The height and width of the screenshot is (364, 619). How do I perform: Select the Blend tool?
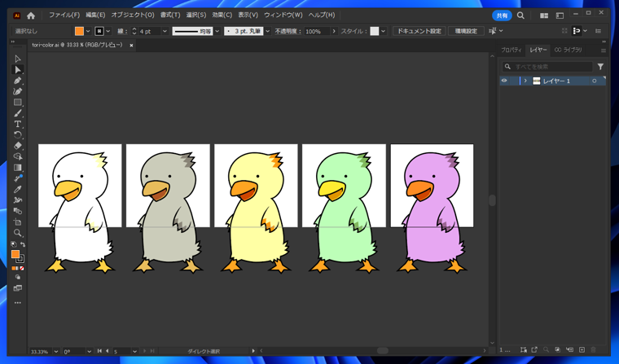[18, 211]
